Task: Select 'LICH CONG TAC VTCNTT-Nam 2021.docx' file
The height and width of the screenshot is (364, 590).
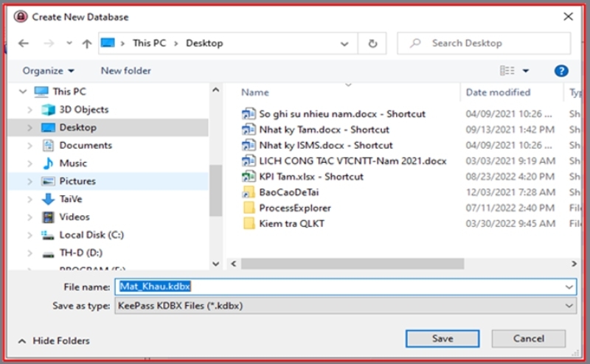Action: [x=353, y=161]
